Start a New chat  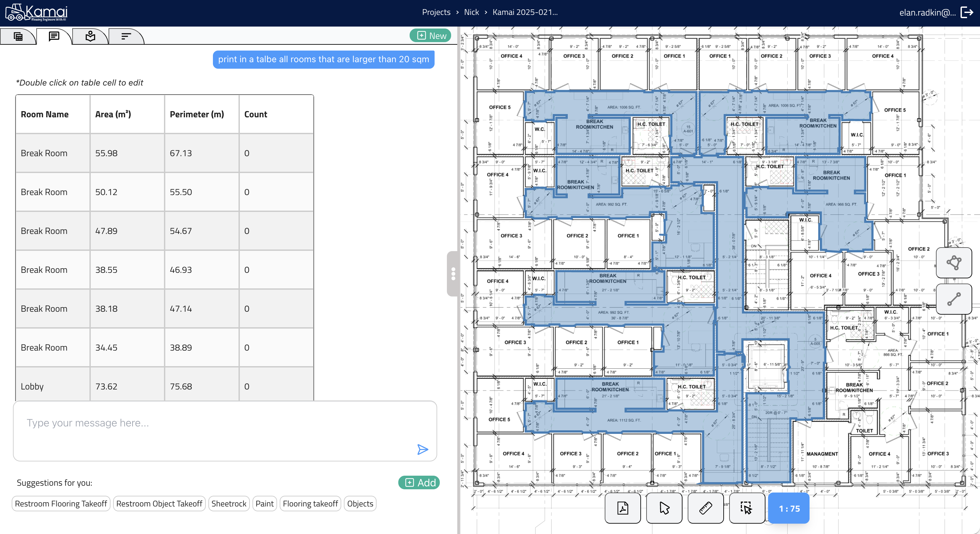coord(431,36)
